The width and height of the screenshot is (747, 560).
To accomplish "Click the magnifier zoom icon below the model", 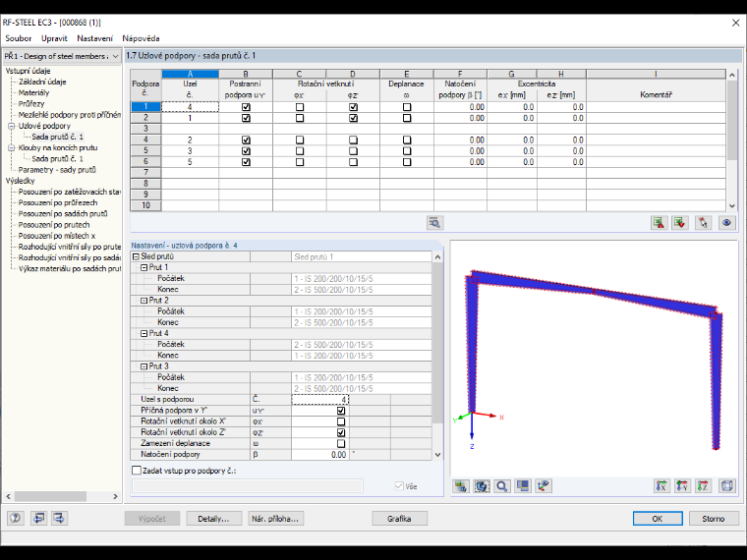I will click(x=502, y=486).
